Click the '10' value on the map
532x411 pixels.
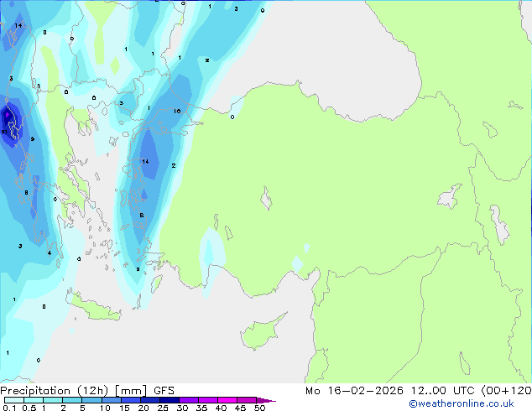point(177,112)
